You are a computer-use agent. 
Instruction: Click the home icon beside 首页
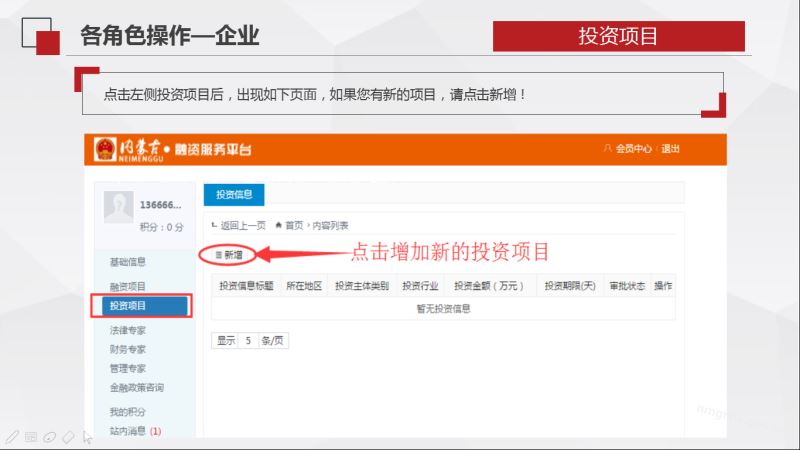tap(278, 226)
